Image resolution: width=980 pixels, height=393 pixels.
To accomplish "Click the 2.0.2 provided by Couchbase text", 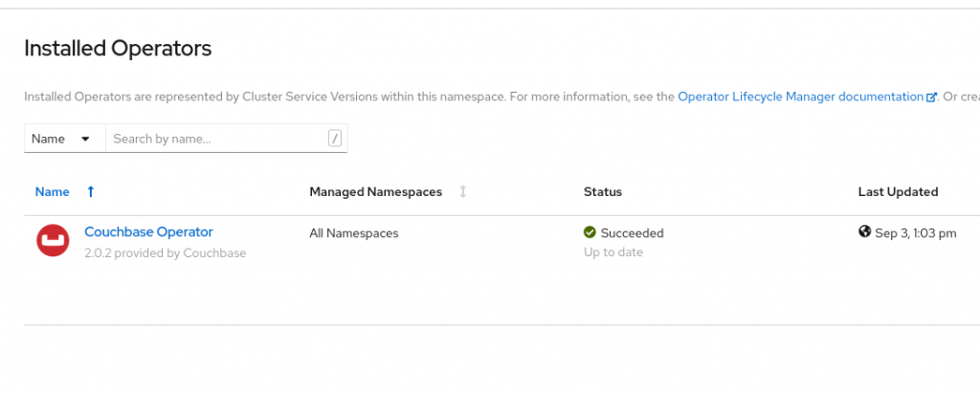I will point(166,253).
